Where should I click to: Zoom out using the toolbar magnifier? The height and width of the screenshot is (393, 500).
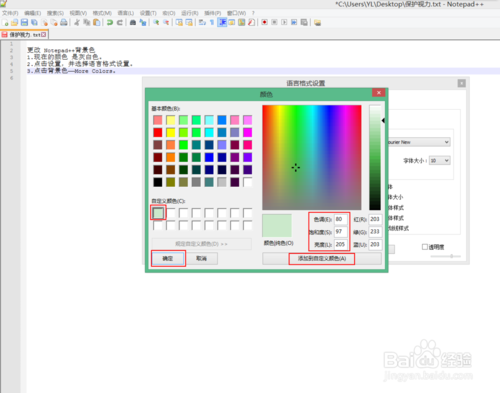[x=166, y=22]
